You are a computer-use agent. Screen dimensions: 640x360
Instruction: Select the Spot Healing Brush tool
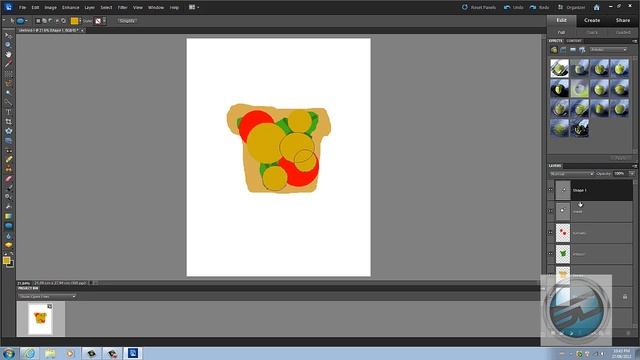click(8, 160)
